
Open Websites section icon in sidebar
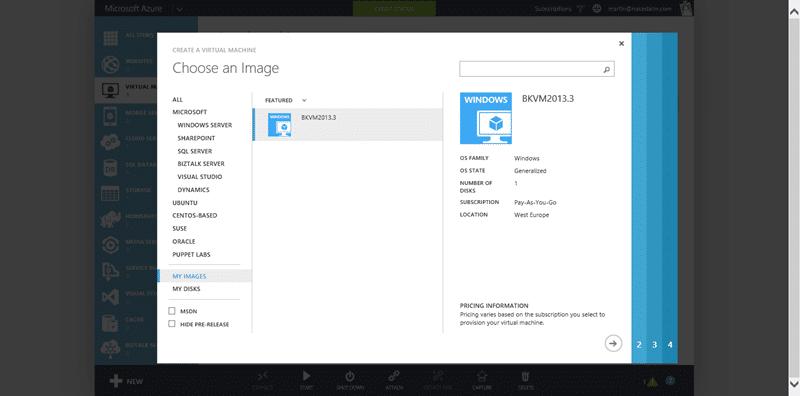point(110,65)
